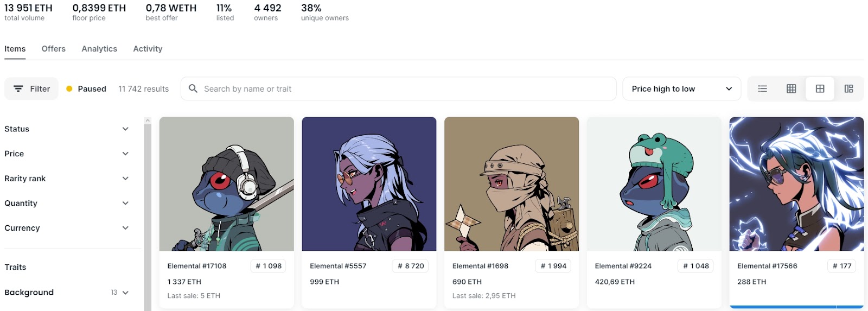Screen dimensions: 868x311
Task: Open the Activity tab
Action: (x=148, y=49)
